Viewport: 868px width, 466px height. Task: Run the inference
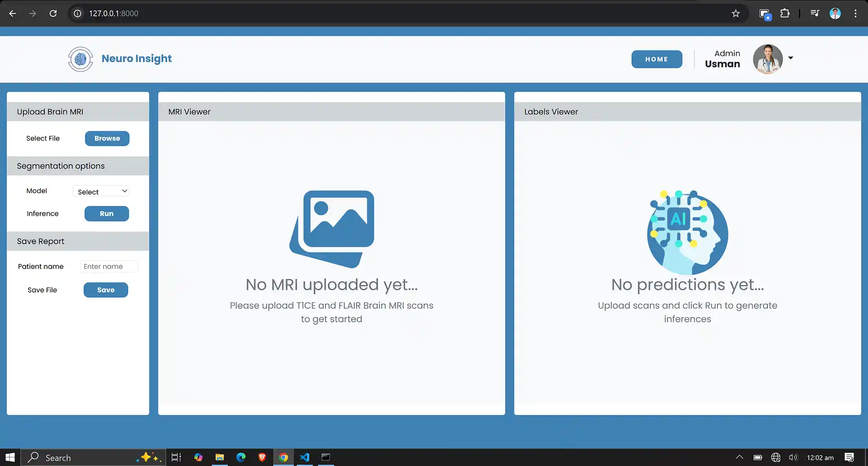[x=107, y=214]
